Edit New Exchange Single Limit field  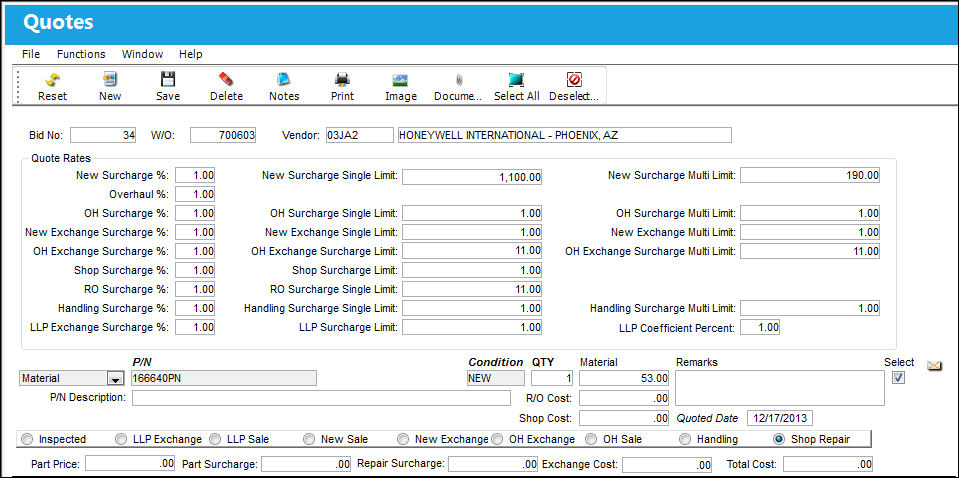click(x=472, y=232)
